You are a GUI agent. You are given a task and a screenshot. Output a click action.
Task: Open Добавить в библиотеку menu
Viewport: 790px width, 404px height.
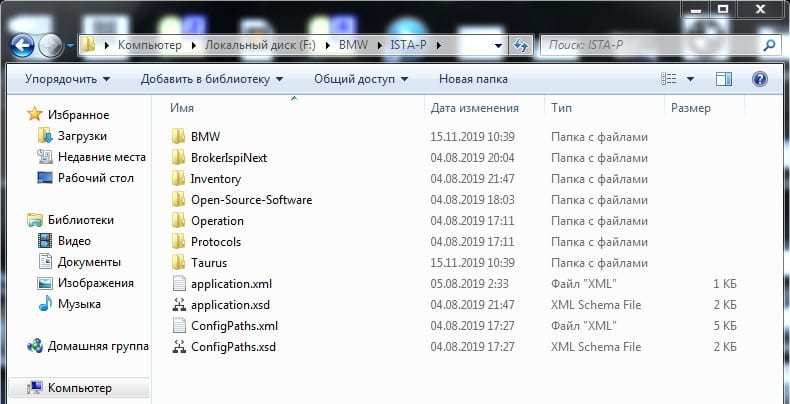tap(212, 79)
